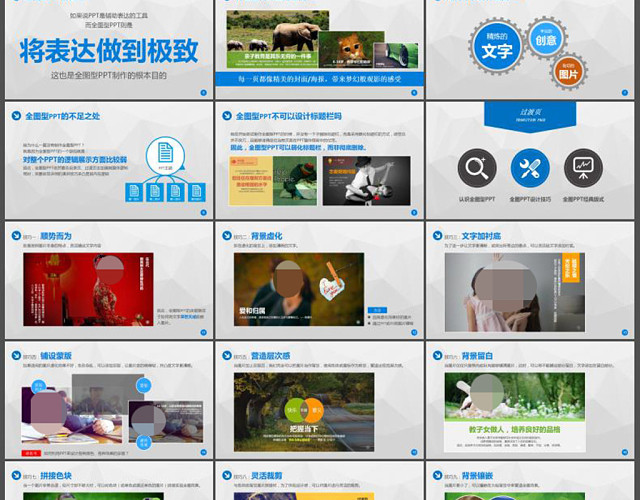The height and width of the screenshot is (500, 640).
Task: Open the girl photo in 文字加衬底 slide
Action: (515, 292)
